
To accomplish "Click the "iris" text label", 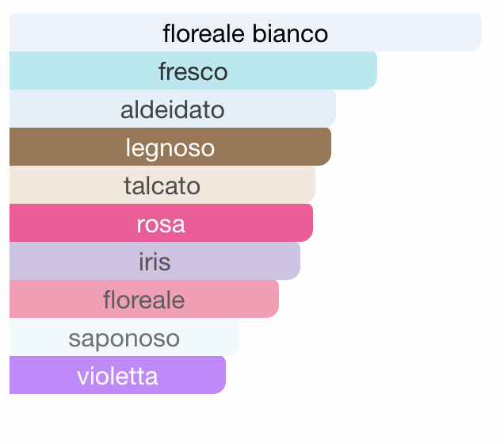I will 155,262.
